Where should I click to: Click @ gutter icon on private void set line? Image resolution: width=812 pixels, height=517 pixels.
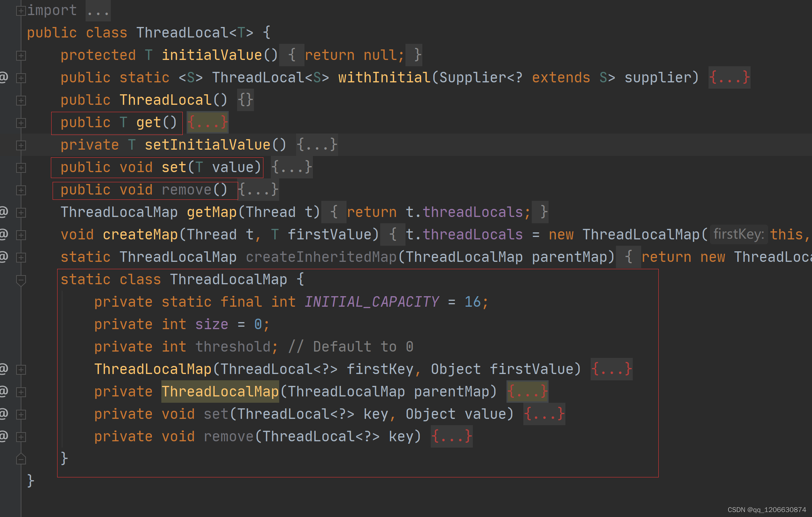point(4,413)
